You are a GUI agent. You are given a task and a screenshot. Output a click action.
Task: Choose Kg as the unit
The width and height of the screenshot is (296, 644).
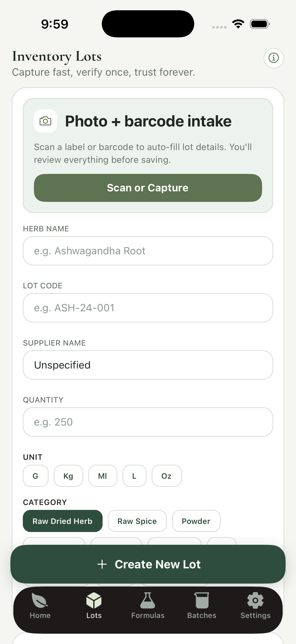pyautogui.click(x=68, y=476)
